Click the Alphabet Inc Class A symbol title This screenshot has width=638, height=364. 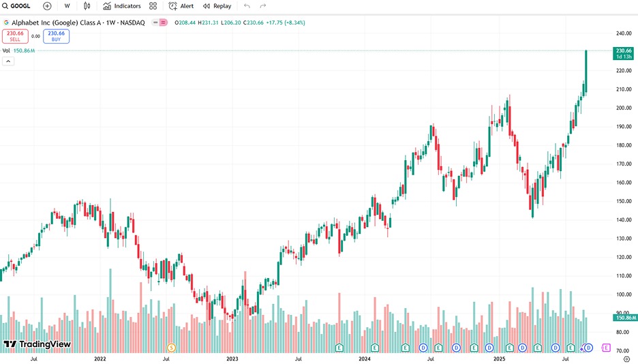coord(78,22)
